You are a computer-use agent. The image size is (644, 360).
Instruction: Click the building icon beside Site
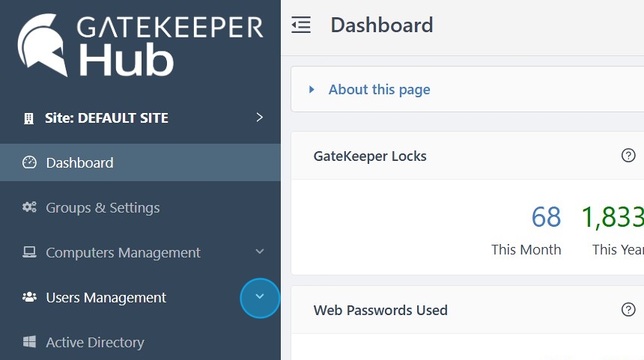[28, 119]
